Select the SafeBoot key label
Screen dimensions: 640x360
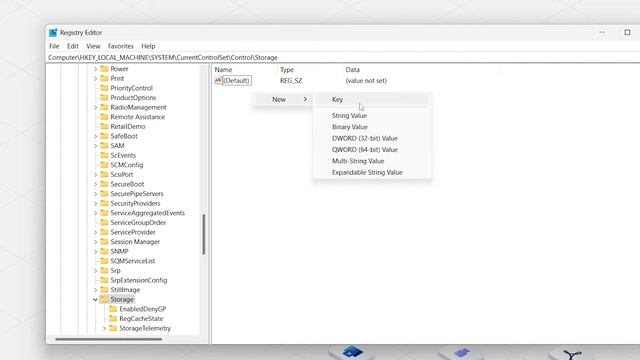coord(124,136)
